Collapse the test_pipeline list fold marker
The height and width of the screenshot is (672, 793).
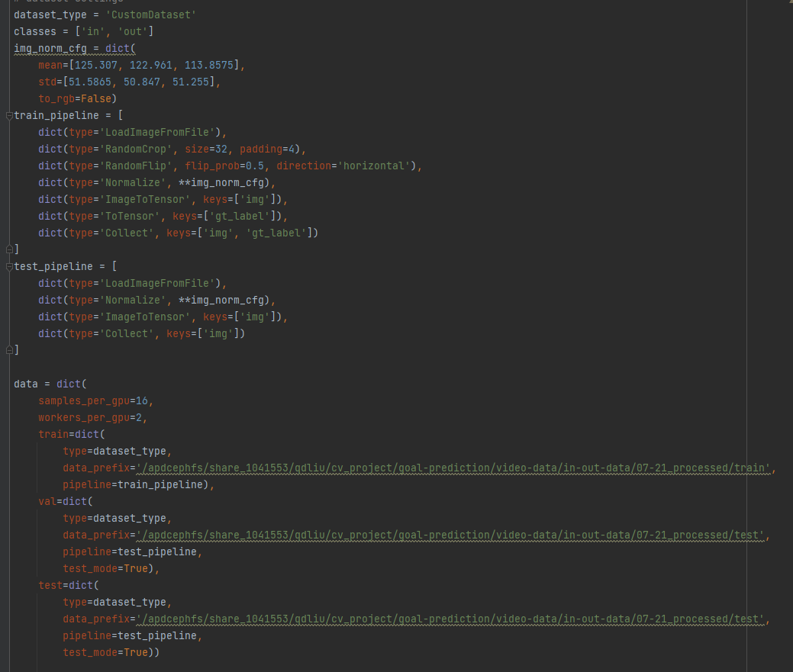click(9, 267)
